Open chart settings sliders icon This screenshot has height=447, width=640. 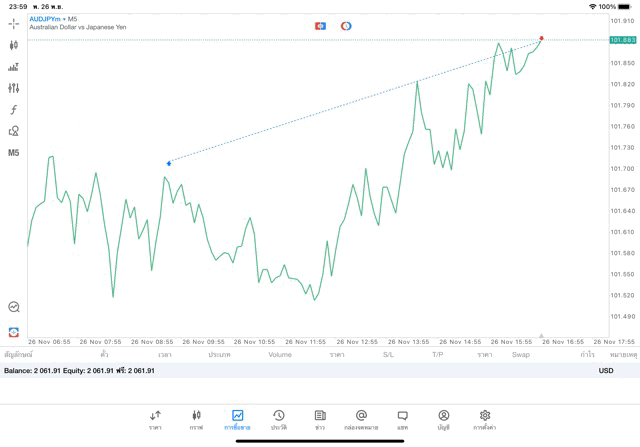[14, 88]
